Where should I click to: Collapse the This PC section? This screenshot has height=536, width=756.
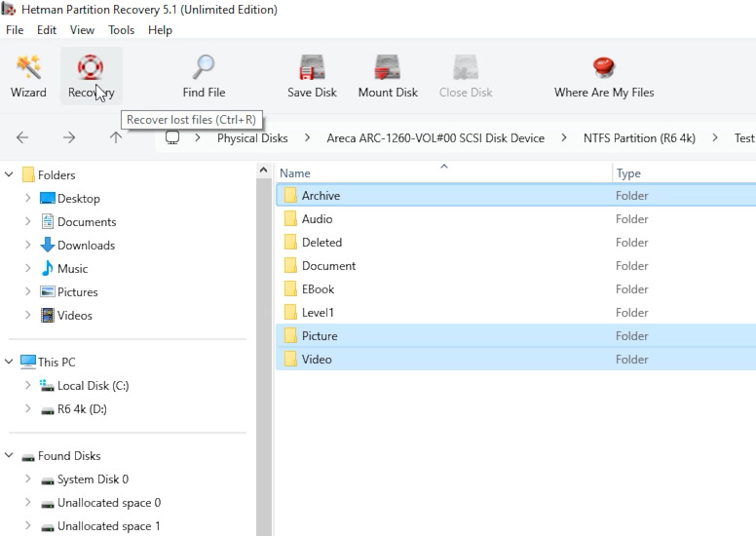(9, 362)
